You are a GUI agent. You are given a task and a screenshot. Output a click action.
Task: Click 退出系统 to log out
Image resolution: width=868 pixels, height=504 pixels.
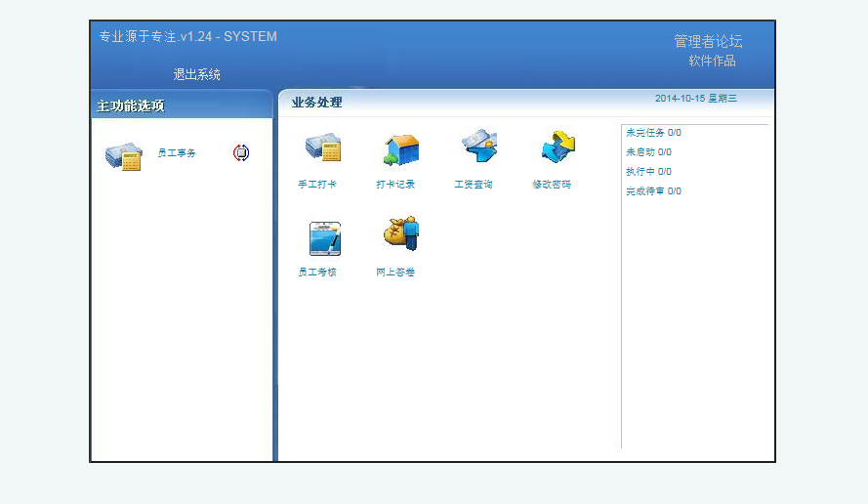(x=197, y=74)
